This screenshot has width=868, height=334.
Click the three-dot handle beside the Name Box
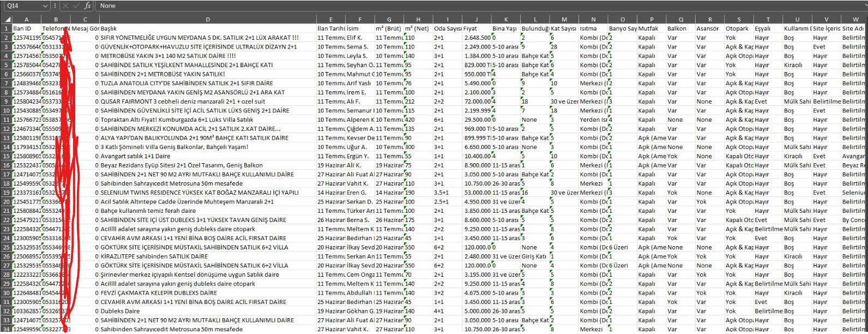[x=55, y=5]
